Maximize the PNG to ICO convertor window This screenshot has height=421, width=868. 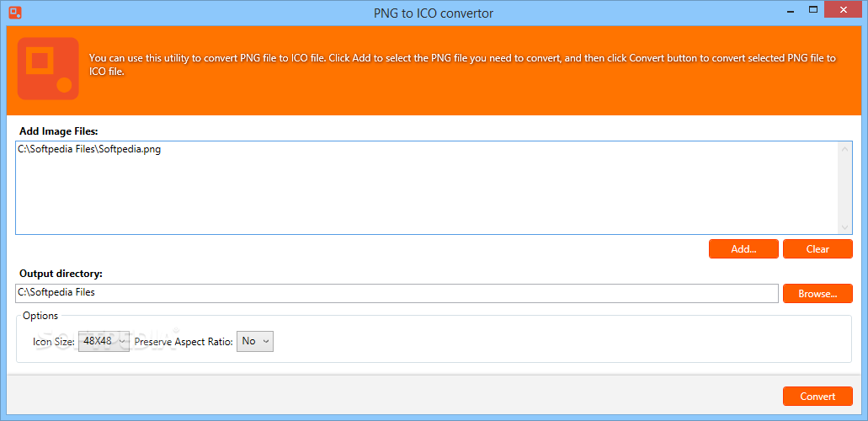tap(813, 9)
